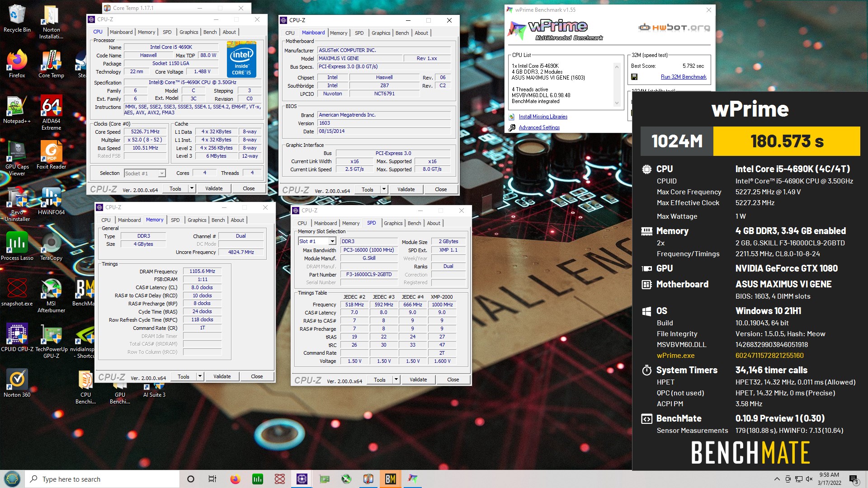This screenshot has height=488, width=868.
Task: Click the BenchMate icon in the taskbar
Action: [x=390, y=479]
